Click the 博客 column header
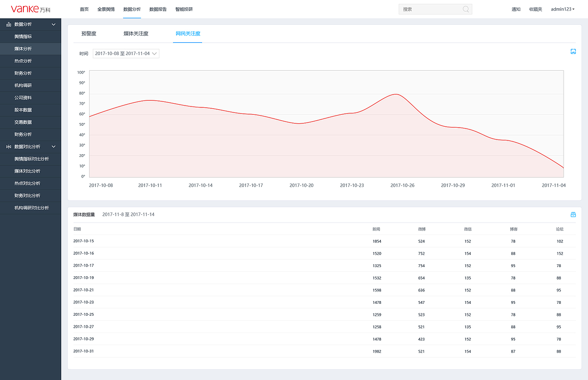Screen dimensions: 588x380 coord(514,229)
